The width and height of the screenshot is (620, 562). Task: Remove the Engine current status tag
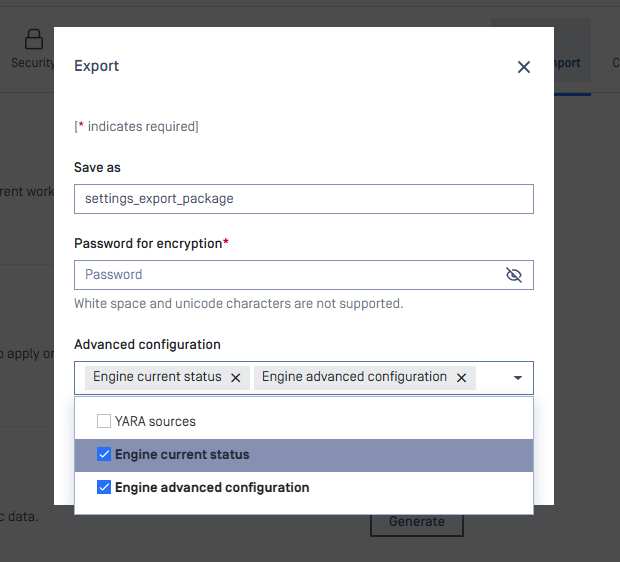tap(236, 378)
